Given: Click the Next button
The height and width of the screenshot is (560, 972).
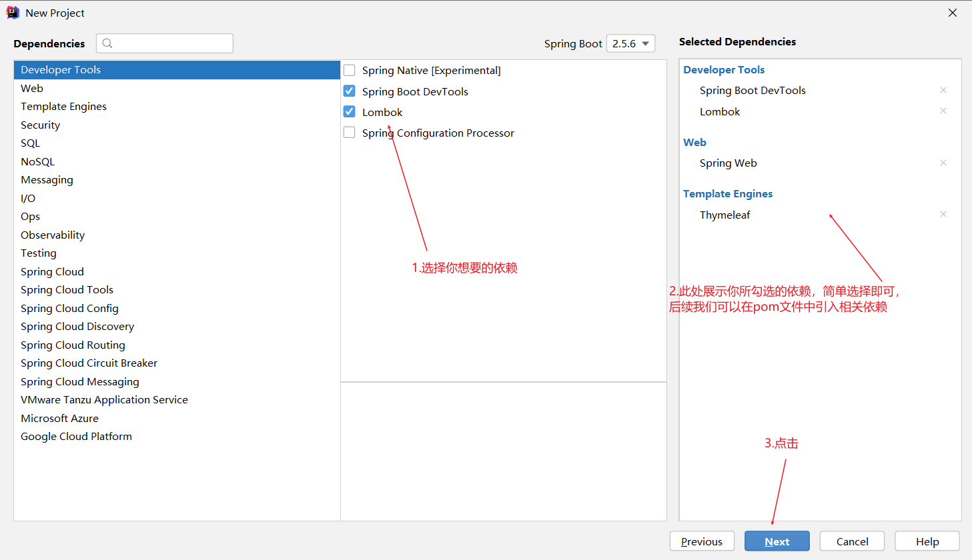Looking at the screenshot, I should tap(777, 541).
